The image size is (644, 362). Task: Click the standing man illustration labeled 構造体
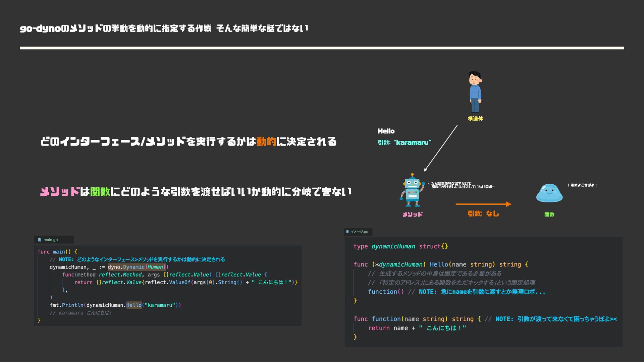tap(475, 92)
